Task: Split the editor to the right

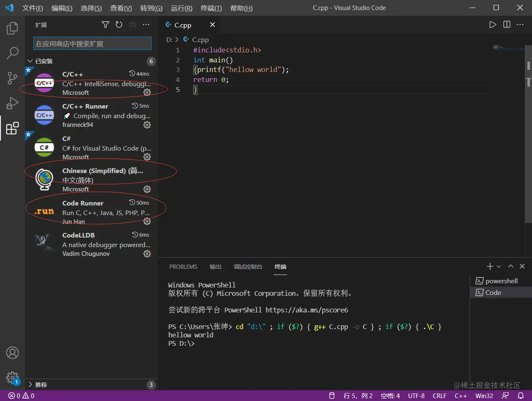Action: (507, 25)
